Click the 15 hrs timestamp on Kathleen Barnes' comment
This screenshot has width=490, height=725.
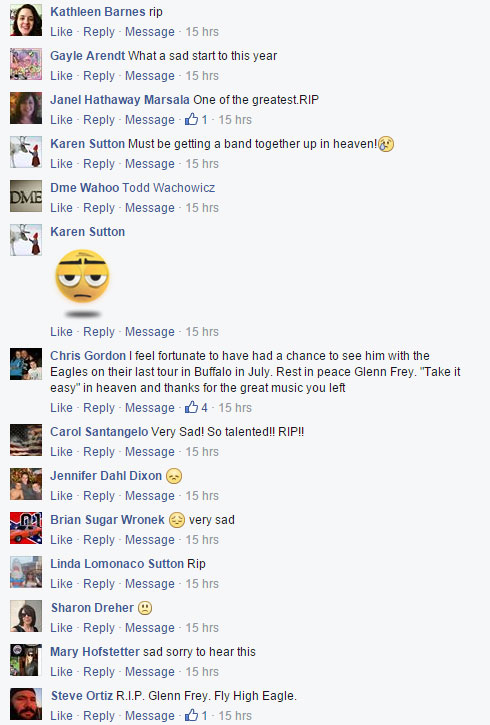[202, 32]
